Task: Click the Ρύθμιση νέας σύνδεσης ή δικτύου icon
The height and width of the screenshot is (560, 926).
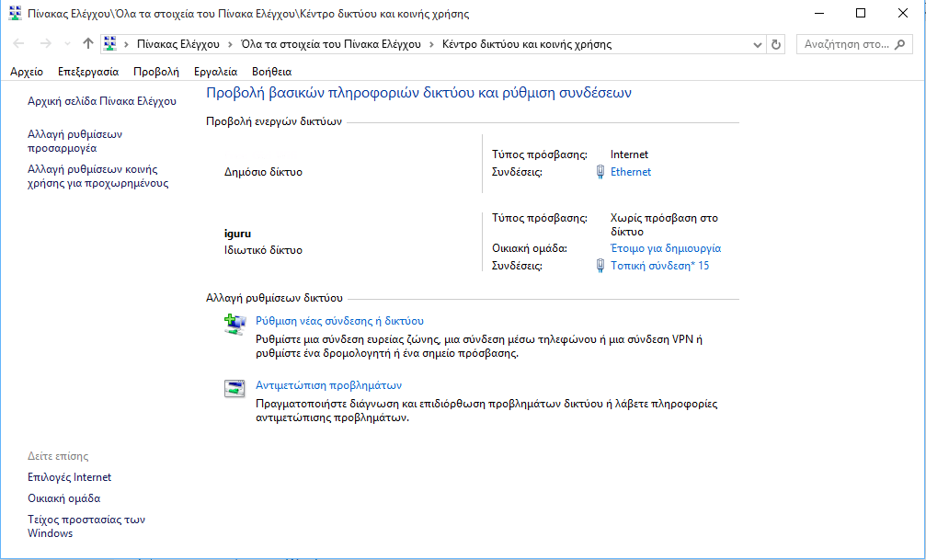Action: [x=235, y=323]
